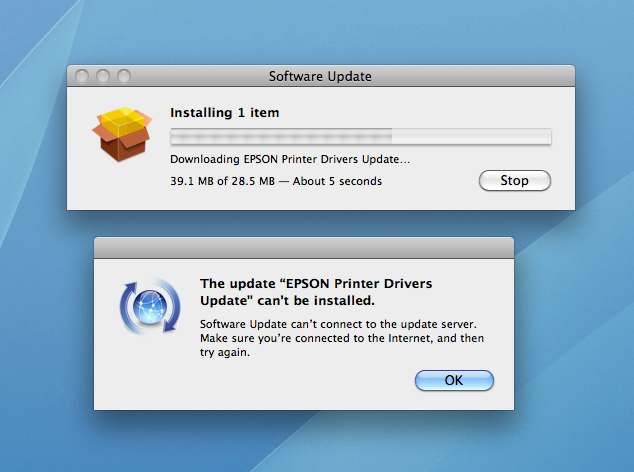The image size is (634, 472).
Task: Click the Software Update globe icon
Action: point(150,307)
